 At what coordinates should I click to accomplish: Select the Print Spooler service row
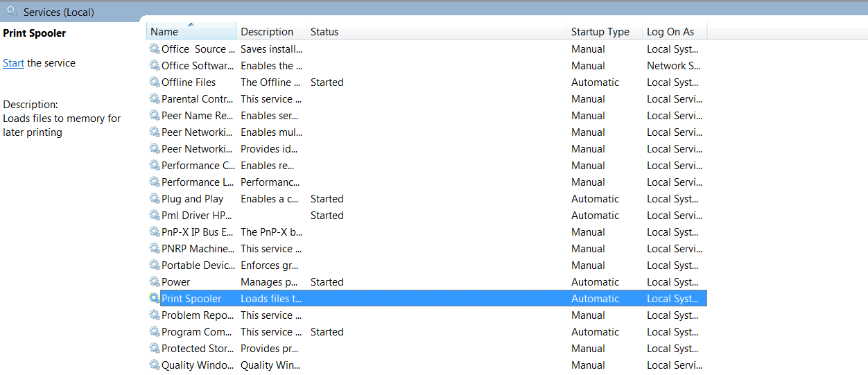(x=192, y=299)
